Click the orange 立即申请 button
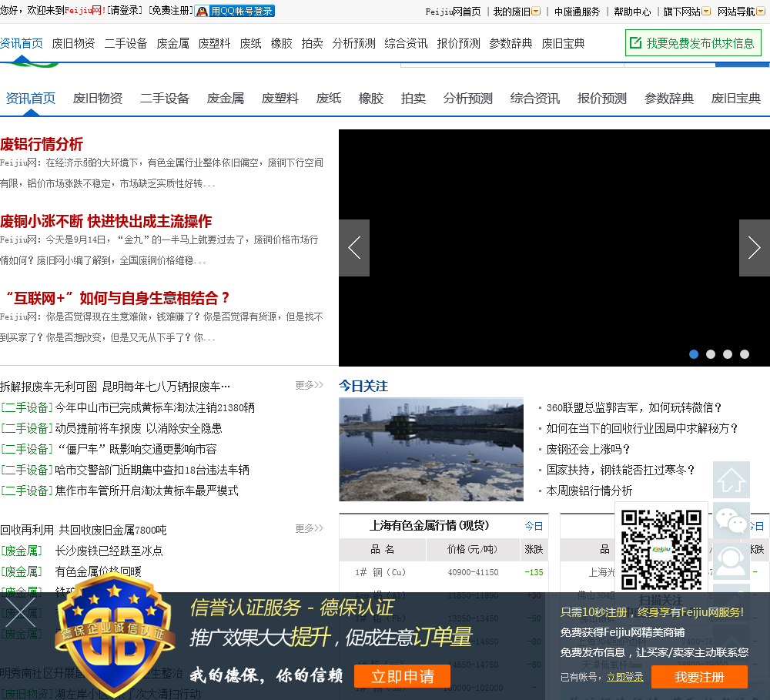 click(402, 676)
